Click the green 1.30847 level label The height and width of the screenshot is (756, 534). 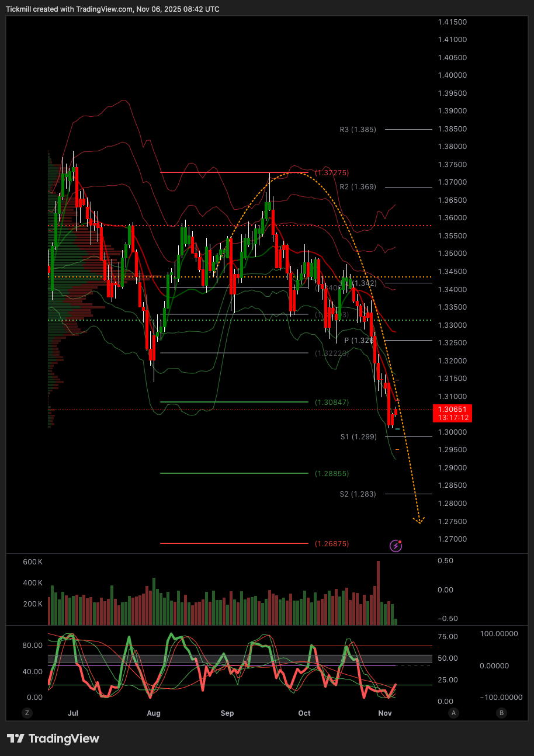332,403
